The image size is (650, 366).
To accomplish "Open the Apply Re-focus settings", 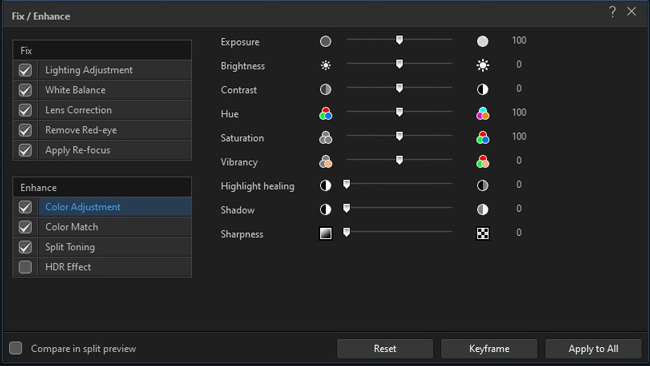I will point(115,150).
